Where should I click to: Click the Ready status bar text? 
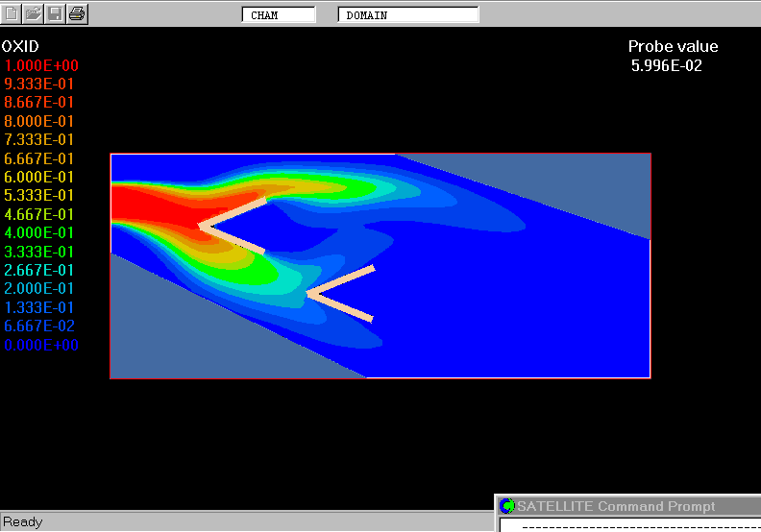(23, 521)
